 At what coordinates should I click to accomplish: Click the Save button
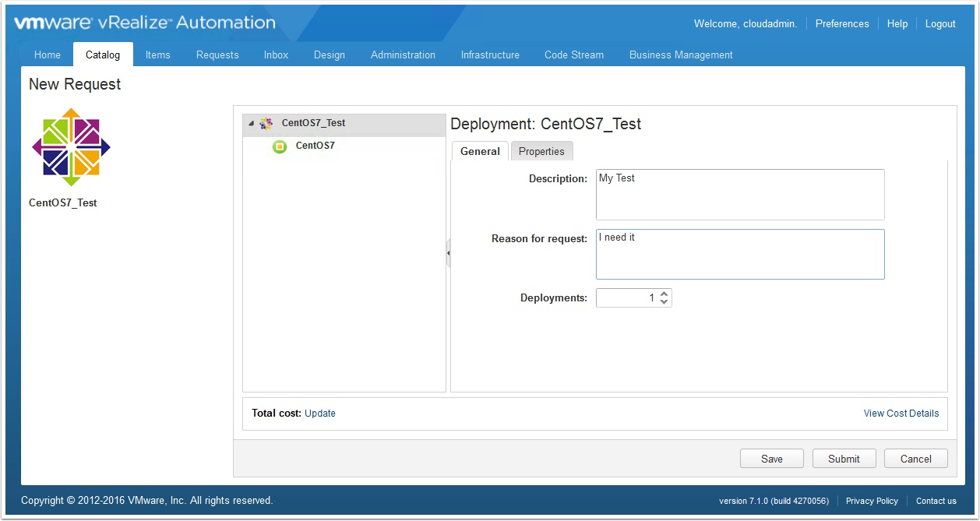click(x=772, y=459)
